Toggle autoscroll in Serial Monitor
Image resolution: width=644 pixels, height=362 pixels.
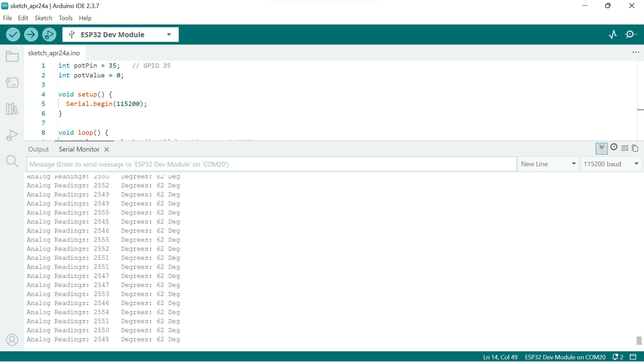pos(602,148)
